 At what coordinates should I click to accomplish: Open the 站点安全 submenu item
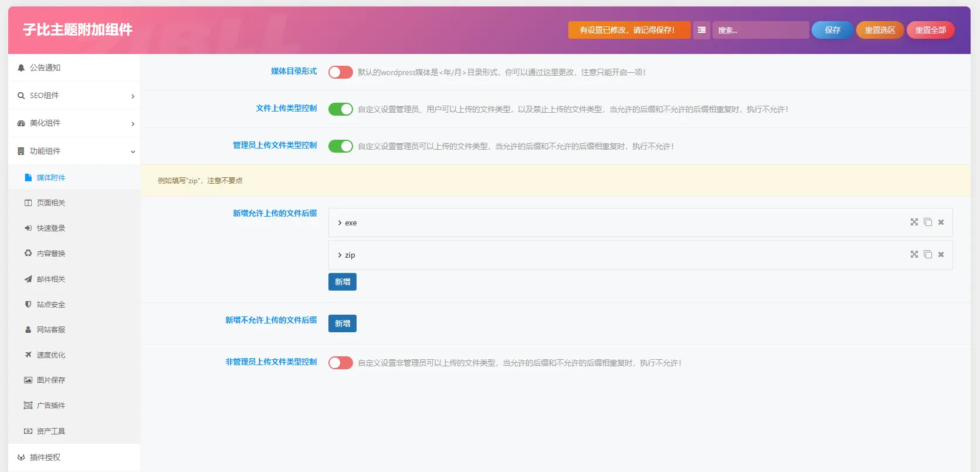74,305
